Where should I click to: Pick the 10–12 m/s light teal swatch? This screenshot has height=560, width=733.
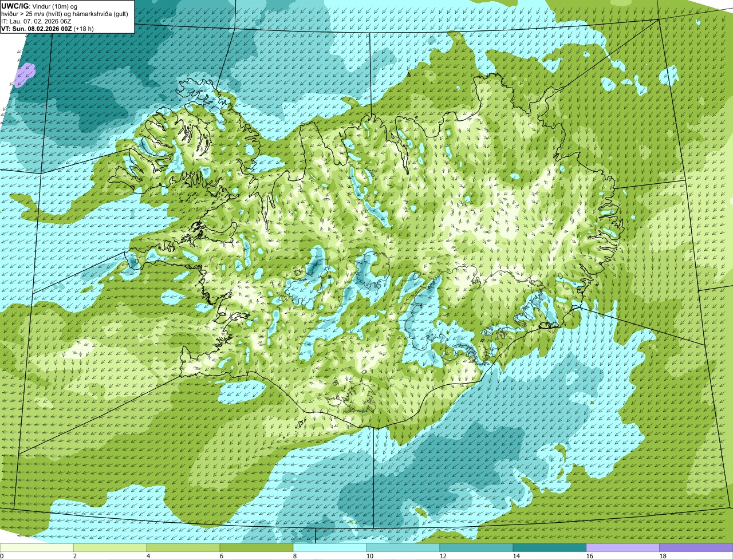[403, 547]
